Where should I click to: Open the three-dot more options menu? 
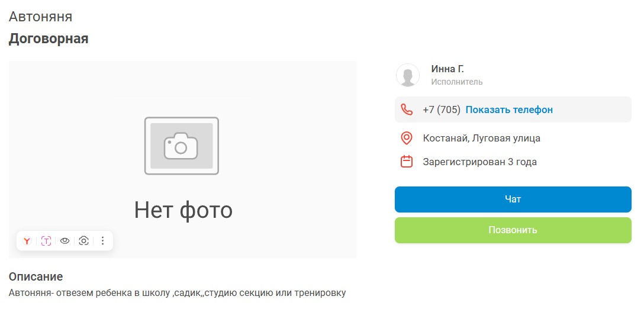coord(102,241)
